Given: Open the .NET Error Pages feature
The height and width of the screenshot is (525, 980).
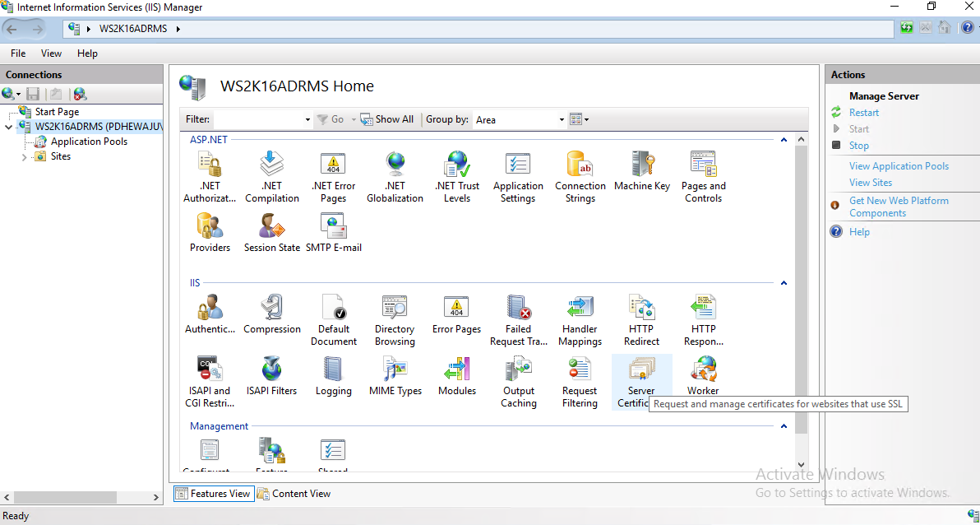Looking at the screenshot, I should click(x=333, y=178).
